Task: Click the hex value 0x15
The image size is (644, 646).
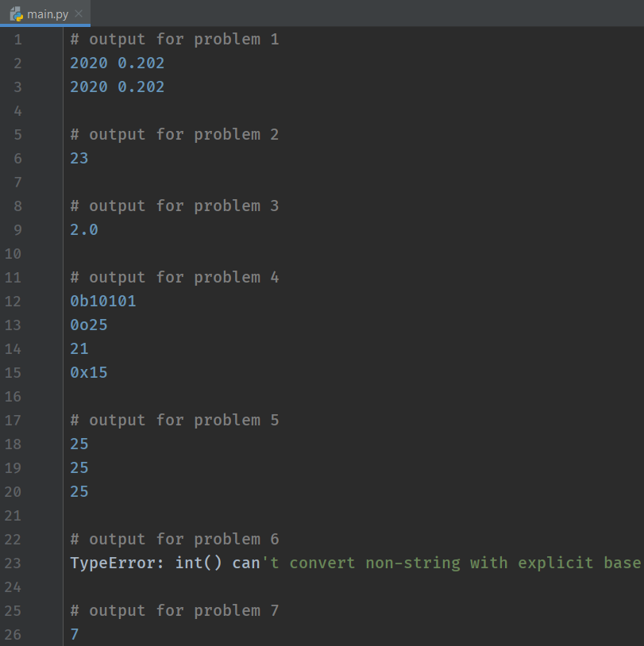Action: pos(89,373)
